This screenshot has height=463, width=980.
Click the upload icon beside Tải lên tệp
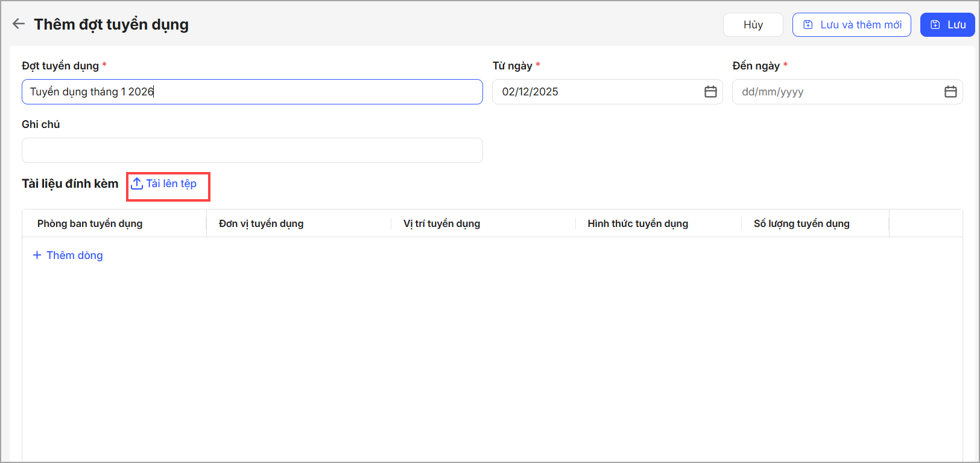(137, 184)
